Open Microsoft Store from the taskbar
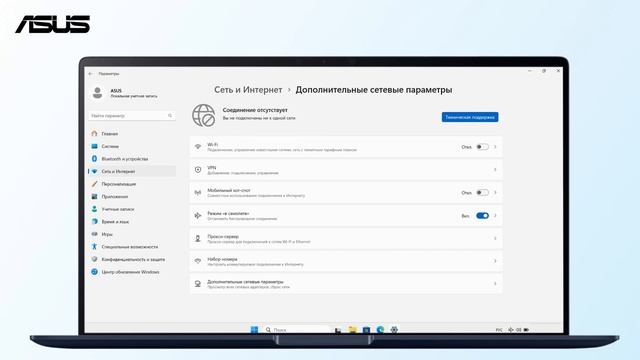This screenshot has height=360, width=640. [366, 329]
